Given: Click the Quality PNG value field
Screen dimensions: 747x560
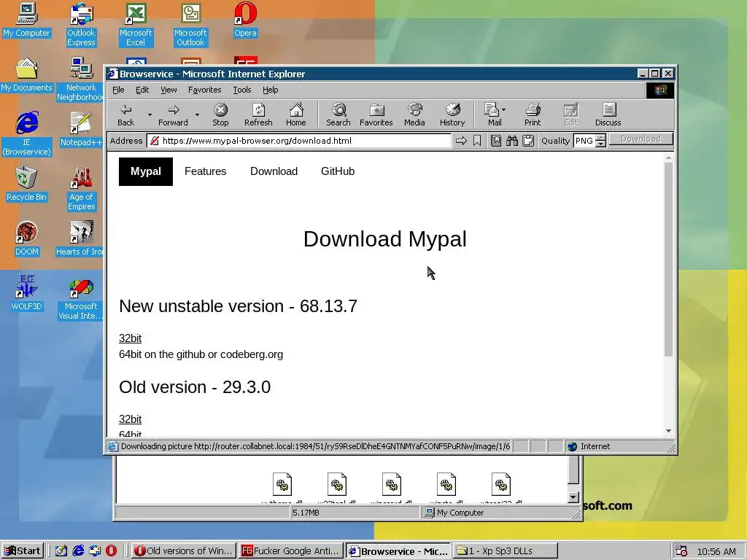Looking at the screenshot, I should click(x=584, y=141).
